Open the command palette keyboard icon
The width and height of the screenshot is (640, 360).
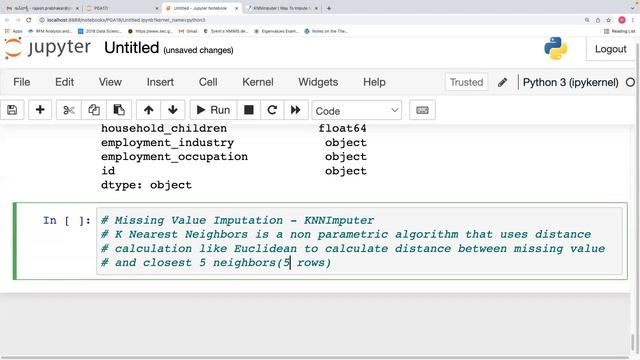[422, 110]
